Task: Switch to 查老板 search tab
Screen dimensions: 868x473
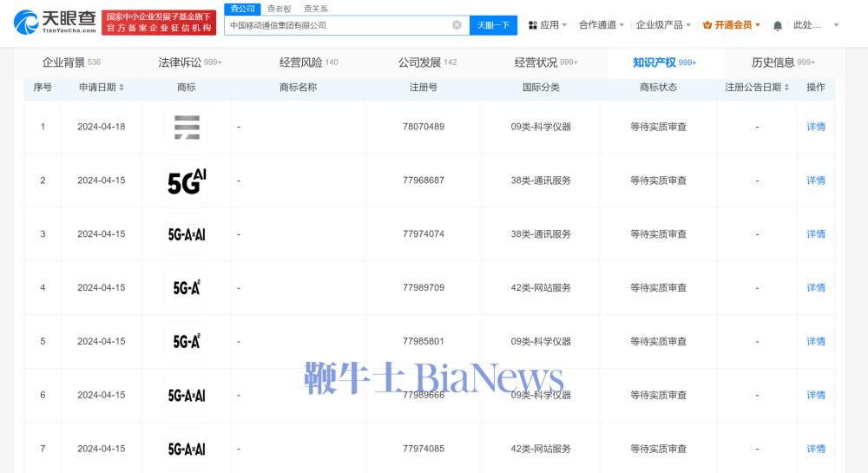Action: [x=279, y=9]
